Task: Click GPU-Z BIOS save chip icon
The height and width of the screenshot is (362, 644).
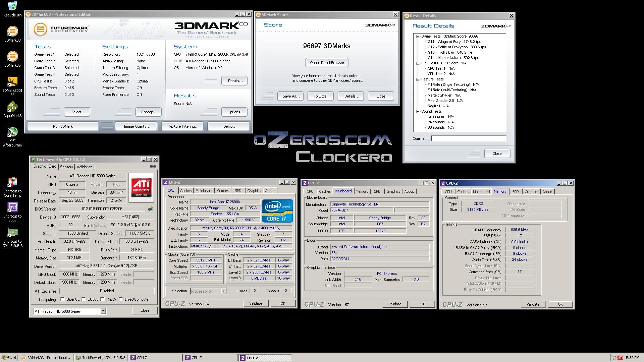Action: [x=150, y=208]
